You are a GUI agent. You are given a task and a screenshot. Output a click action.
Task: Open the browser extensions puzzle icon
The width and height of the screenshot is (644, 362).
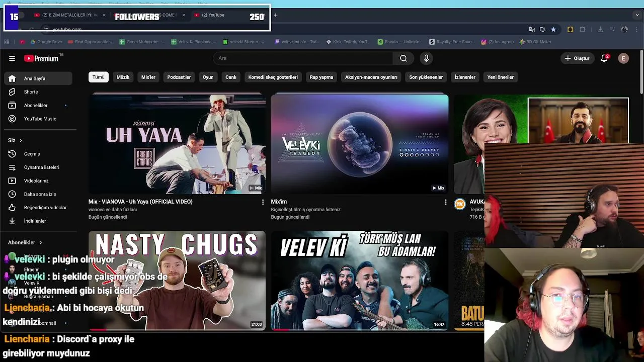583,30
